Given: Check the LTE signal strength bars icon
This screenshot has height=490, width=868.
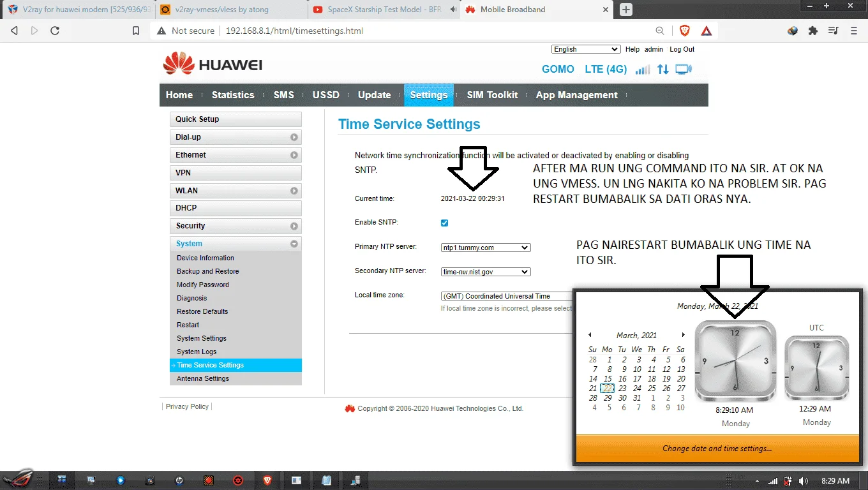Looking at the screenshot, I should (x=643, y=70).
